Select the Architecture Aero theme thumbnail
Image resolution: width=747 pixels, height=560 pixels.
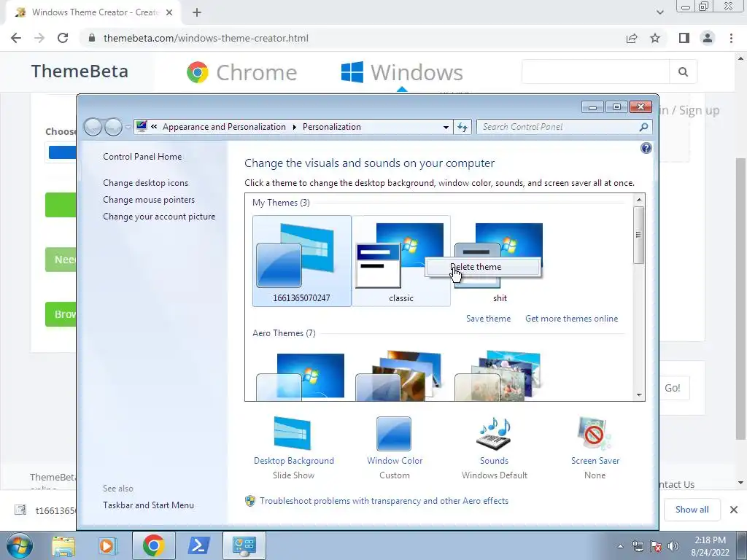tap(400, 376)
